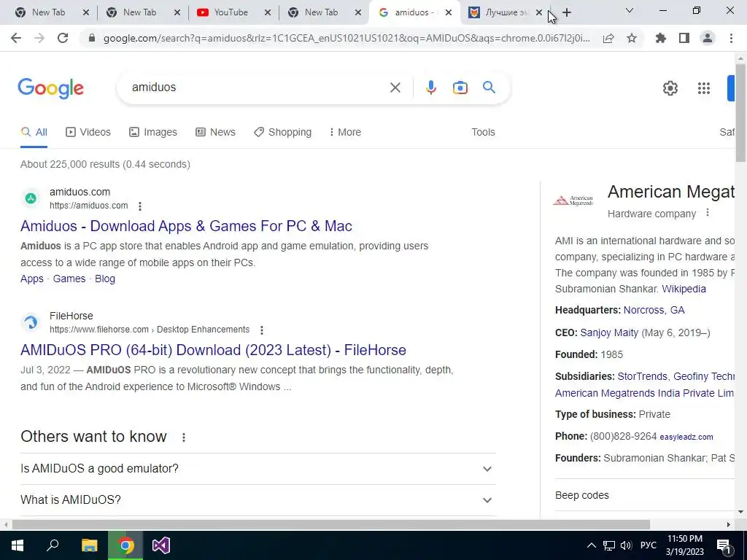This screenshot has width=747, height=560.
Task: Bookmark this page with the star icon
Action: click(632, 38)
